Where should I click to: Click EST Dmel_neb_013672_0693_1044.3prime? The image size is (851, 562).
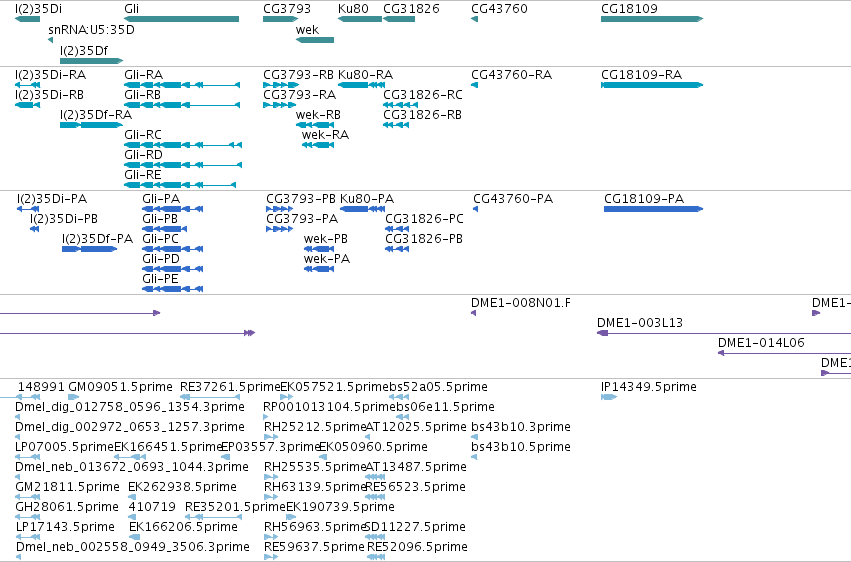click(x=17, y=478)
